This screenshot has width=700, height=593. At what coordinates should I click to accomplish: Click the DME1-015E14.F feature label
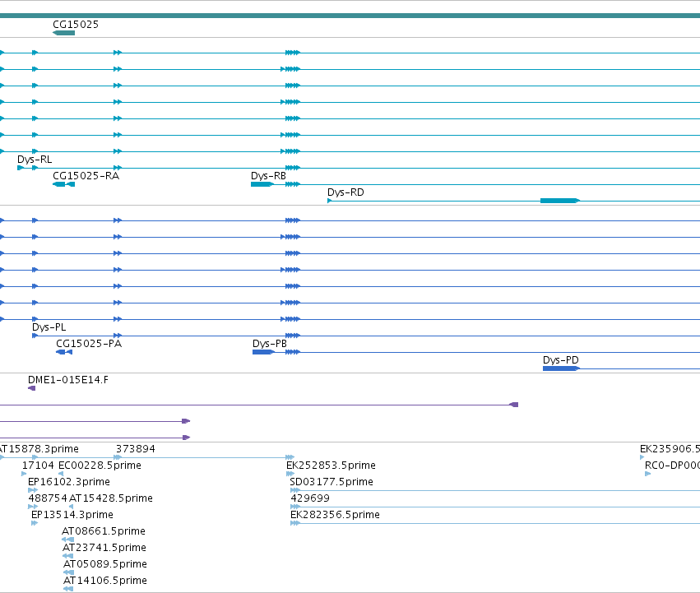[x=67, y=380]
